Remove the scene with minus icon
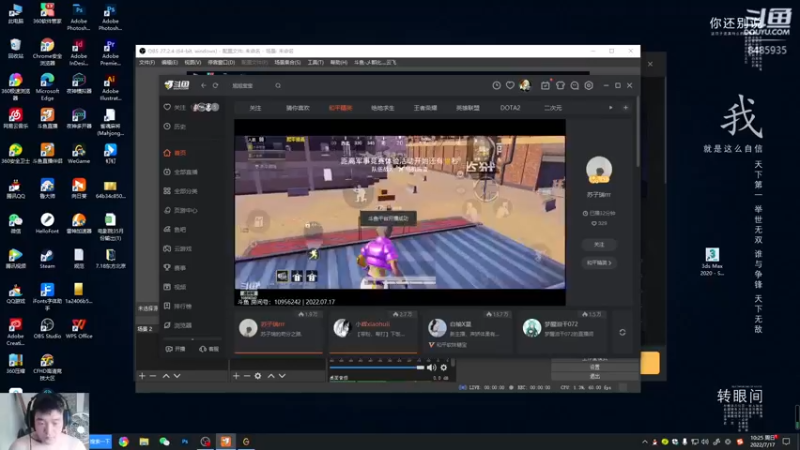The width and height of the screenshot is (800, 450). 153,376
